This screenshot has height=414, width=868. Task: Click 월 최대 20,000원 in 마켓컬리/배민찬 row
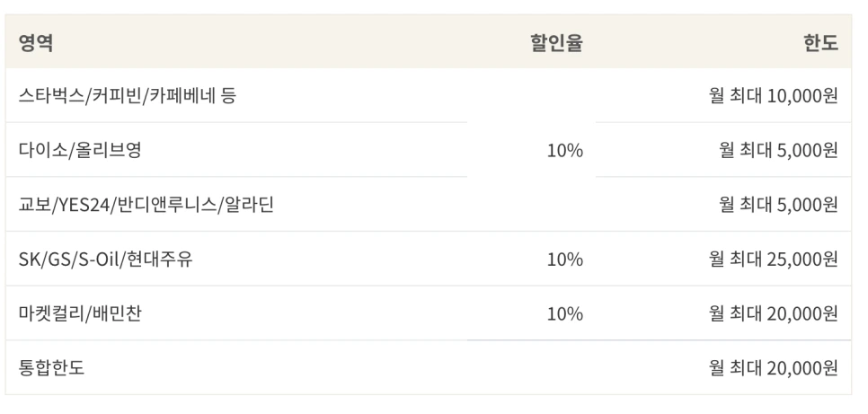coord(773,313)
